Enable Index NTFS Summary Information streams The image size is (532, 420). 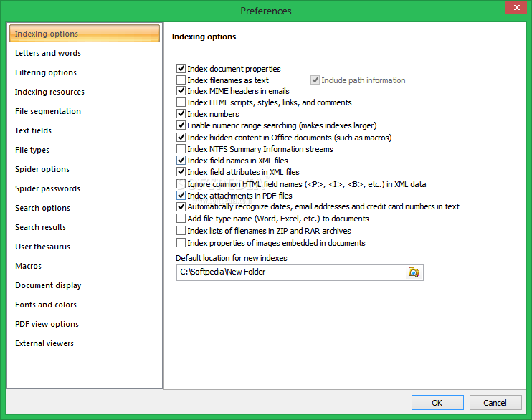coord(181,149)
